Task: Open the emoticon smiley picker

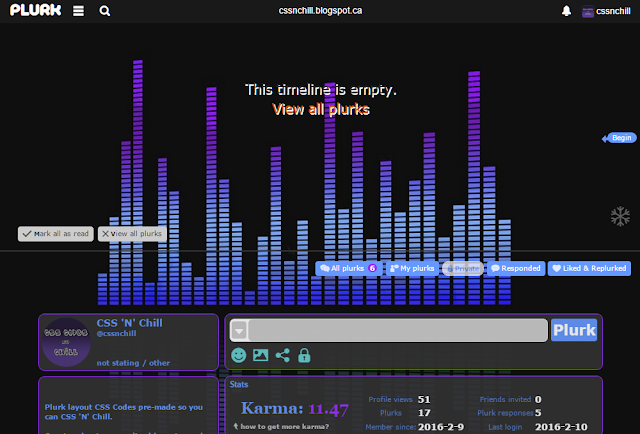Action: pyautogui.click(x=239, y=355)
